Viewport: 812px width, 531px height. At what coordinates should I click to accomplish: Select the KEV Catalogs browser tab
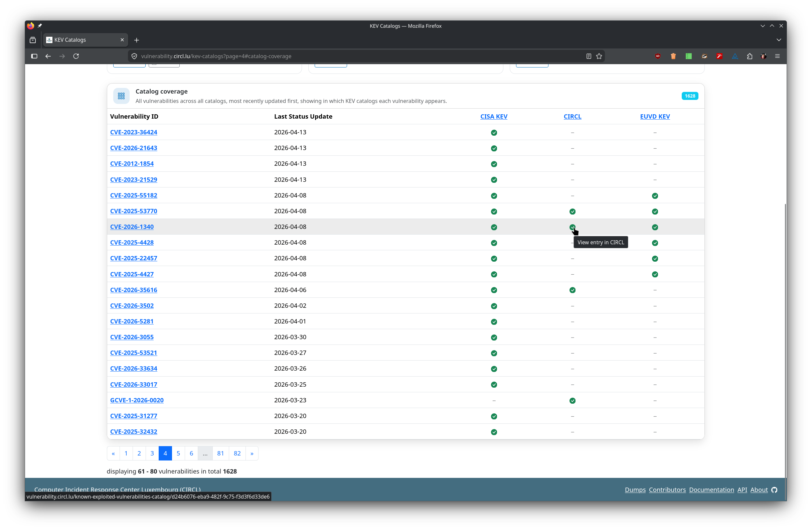(85, 40)
